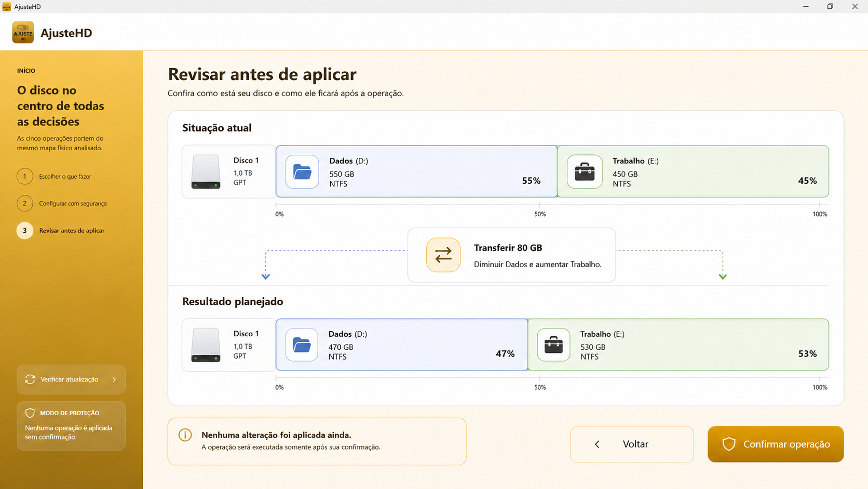Viewport: 868px width, 489px height.
Task: Click the Trabalho briefcase icon in Situação atual
Action: click(585, 171)
